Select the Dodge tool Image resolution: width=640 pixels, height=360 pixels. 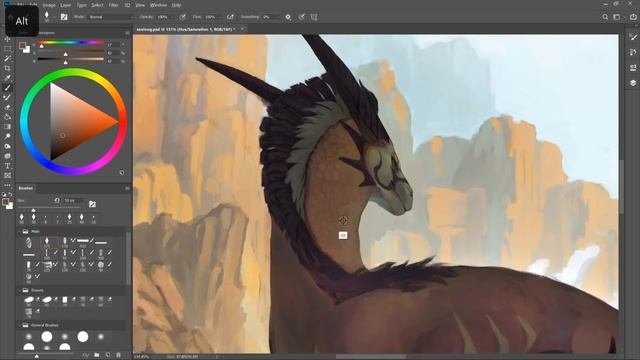[7, 136]
